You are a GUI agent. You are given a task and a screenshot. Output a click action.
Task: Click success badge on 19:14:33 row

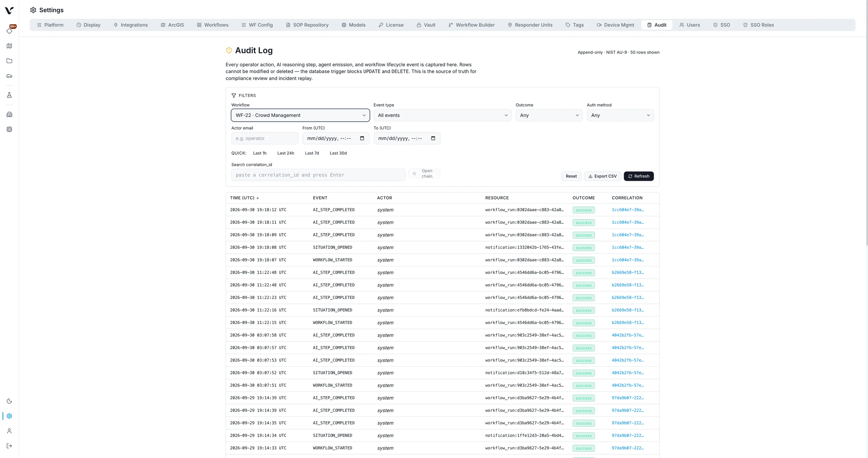[583, 448]
